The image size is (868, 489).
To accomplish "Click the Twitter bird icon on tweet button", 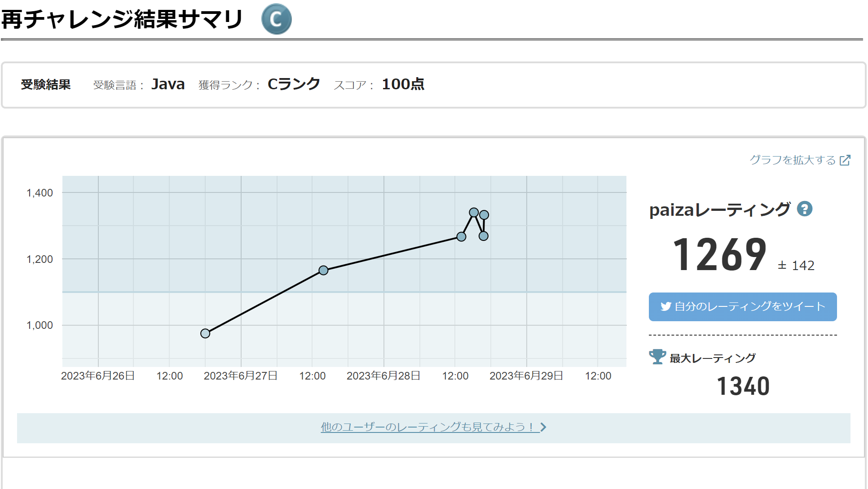I will (665, 306).
